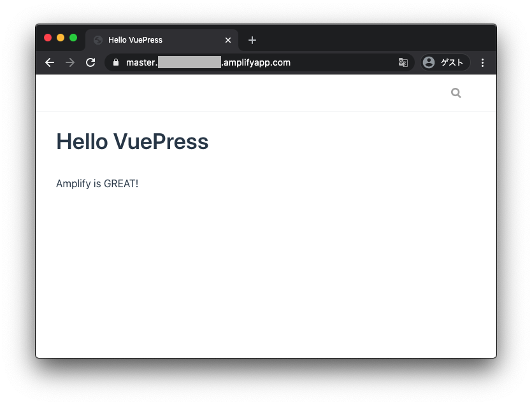Viewport: 532px width, 405px height.
Task: Select the Hello VuePress browser tab
Action: point(162,40)
